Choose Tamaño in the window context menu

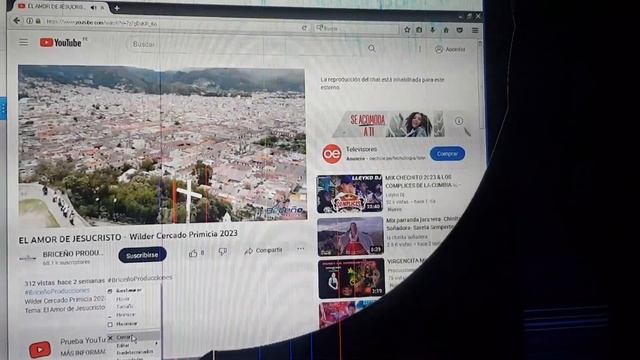point(124,307)
